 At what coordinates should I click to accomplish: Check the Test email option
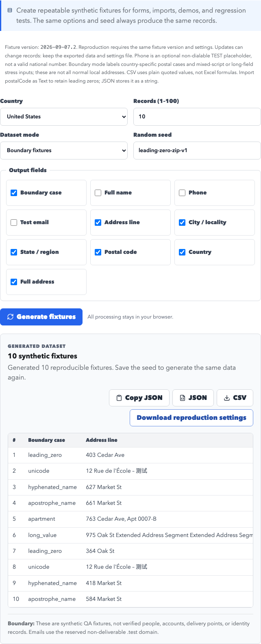pyautogui.click(x=14, y=223)
